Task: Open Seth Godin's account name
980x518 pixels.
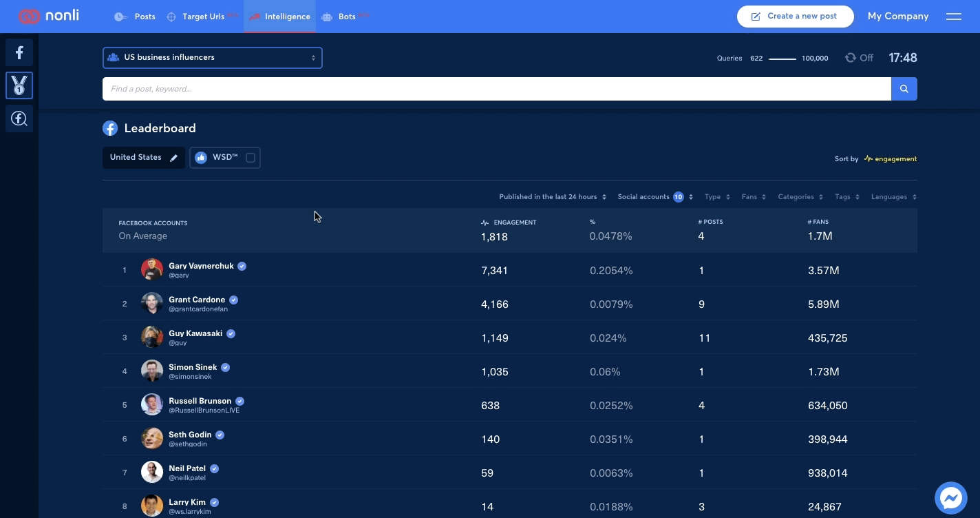Action: pos(190,435)
